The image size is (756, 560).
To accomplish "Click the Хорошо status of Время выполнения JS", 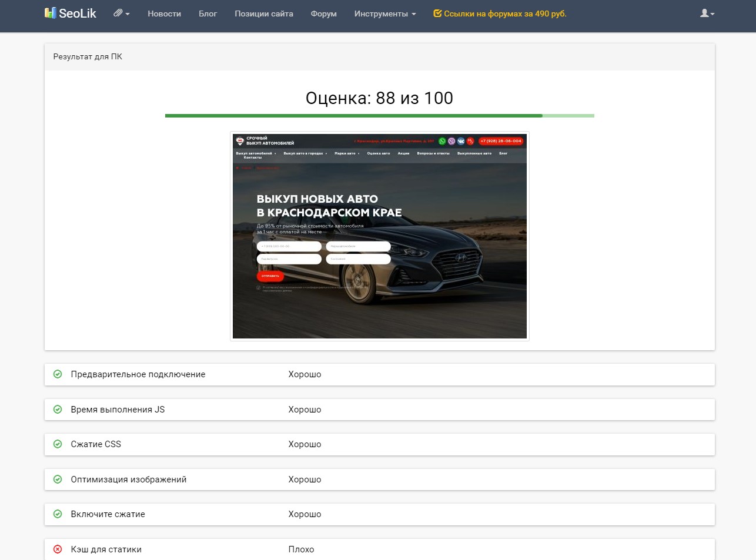I will (305, 410).
